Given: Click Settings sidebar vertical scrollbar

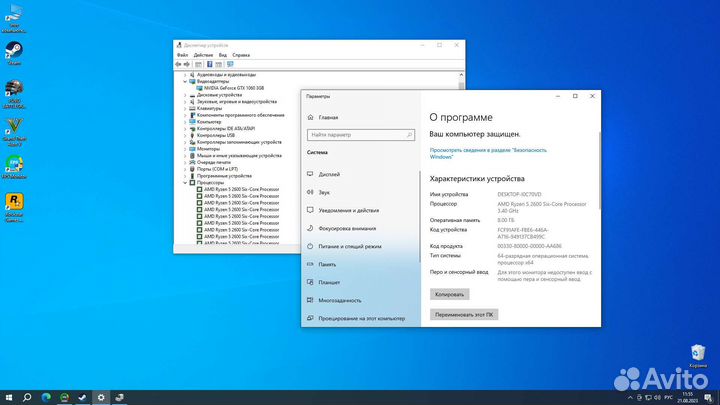Looking at the screenshot, I should click(419, 217).
